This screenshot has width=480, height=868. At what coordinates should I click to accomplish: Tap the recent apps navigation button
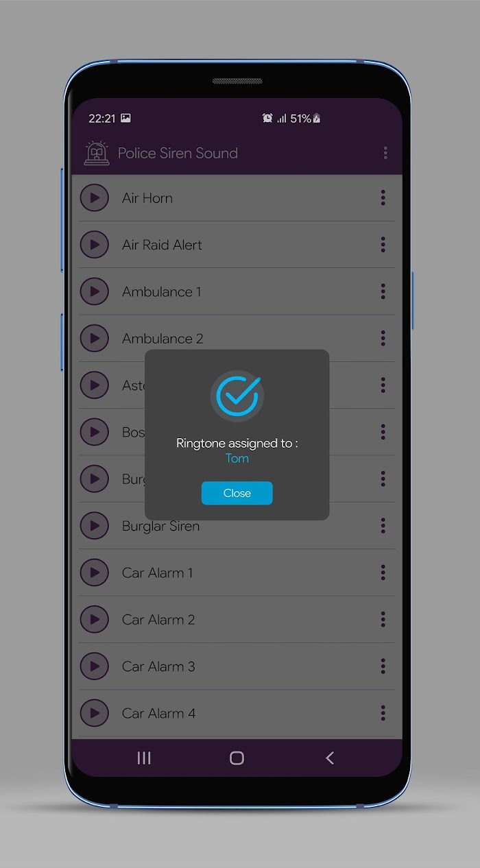pos(144,758)
